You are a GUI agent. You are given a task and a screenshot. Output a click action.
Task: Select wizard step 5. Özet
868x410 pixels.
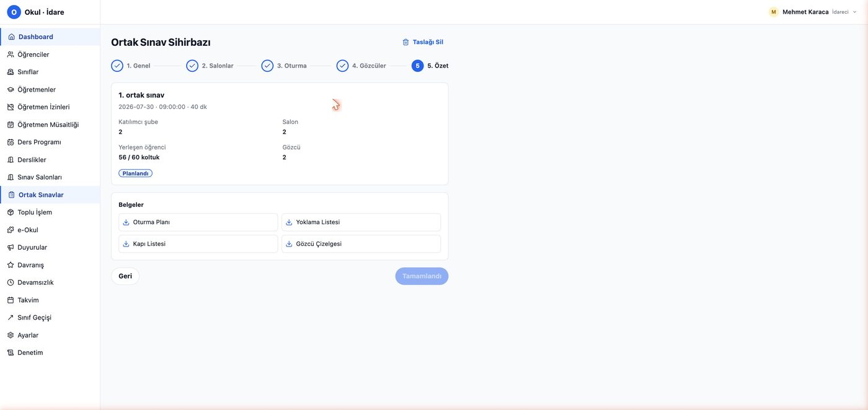coord(430,66)
